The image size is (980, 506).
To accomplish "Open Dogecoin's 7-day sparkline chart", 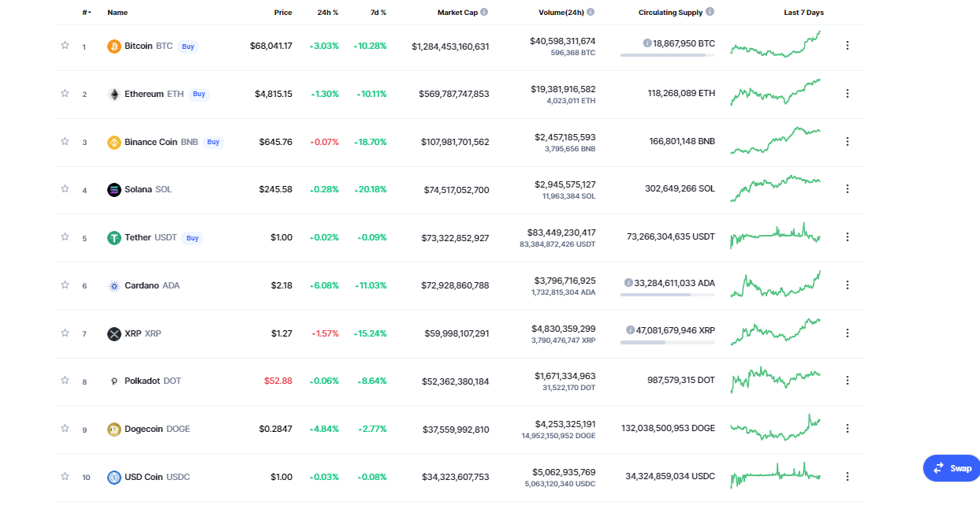I will tap(776, 428).
